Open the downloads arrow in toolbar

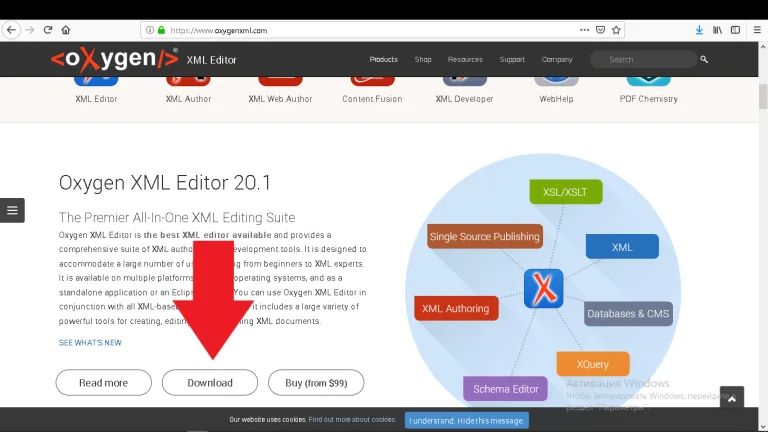(x=699, y=30)
